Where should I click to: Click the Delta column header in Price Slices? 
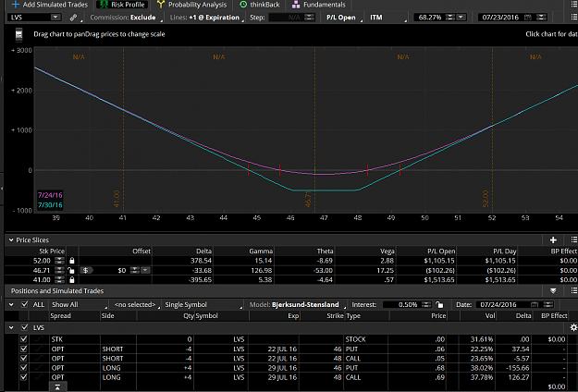(203, 251)
